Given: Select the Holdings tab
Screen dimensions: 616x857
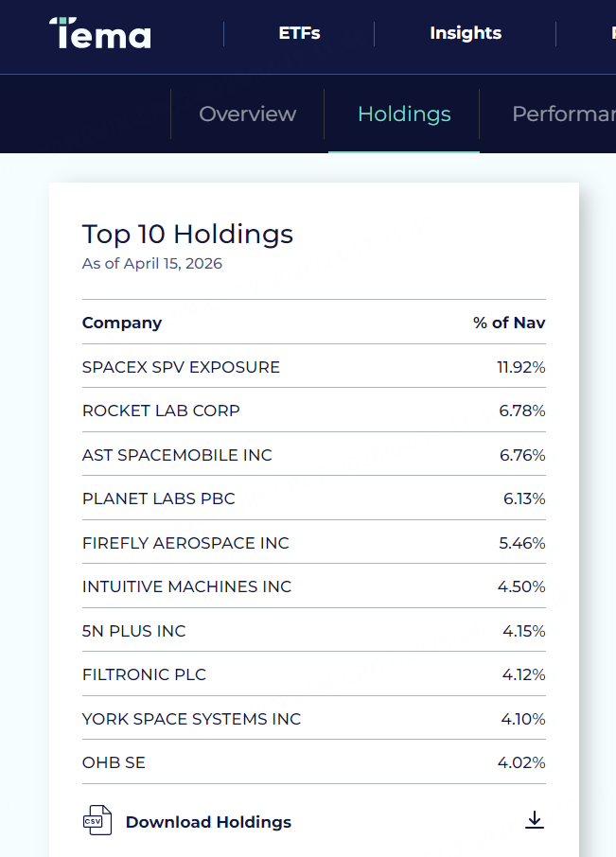Looking at the screenshot, I should (x=404, y=114).
